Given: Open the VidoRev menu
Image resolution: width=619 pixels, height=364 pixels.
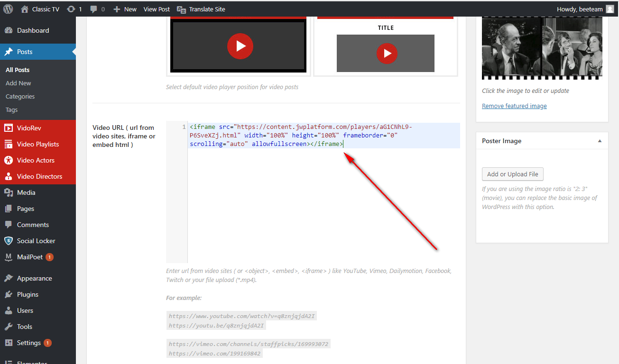Looking at the screenshot, I should (x=29, y=128).
